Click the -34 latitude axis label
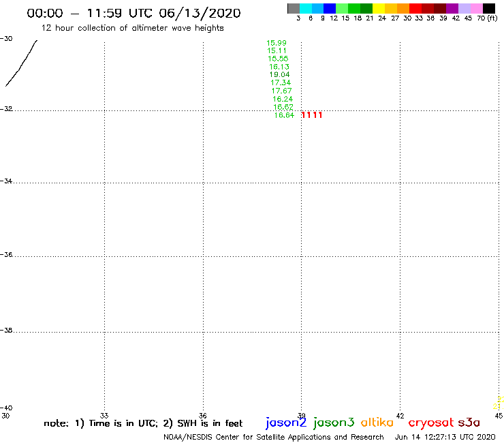Image resolution: width=504 pixels, height=443 pixels. point(6,181)
